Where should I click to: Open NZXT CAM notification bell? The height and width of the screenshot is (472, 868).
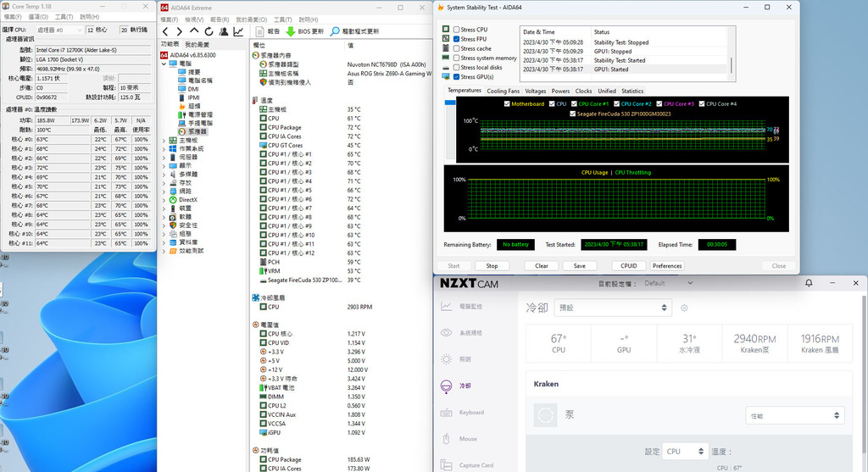(809, 283)
